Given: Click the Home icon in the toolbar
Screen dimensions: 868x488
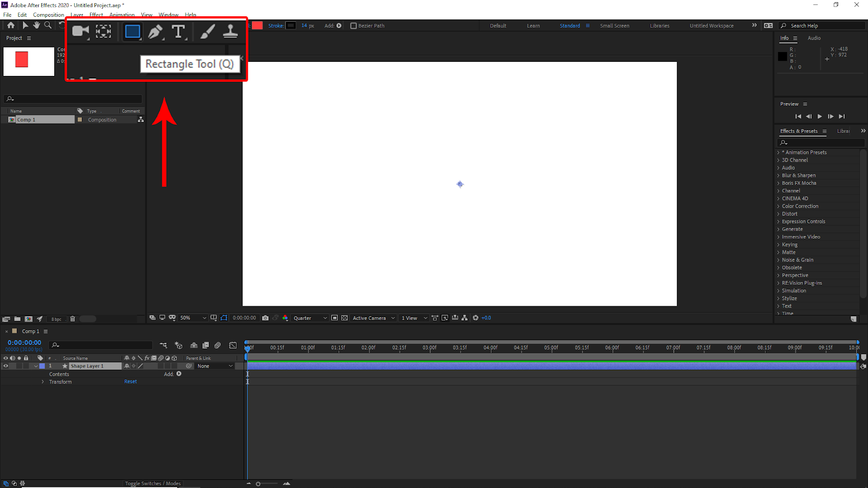Looking at the screenshot, I should pos(10,25).
